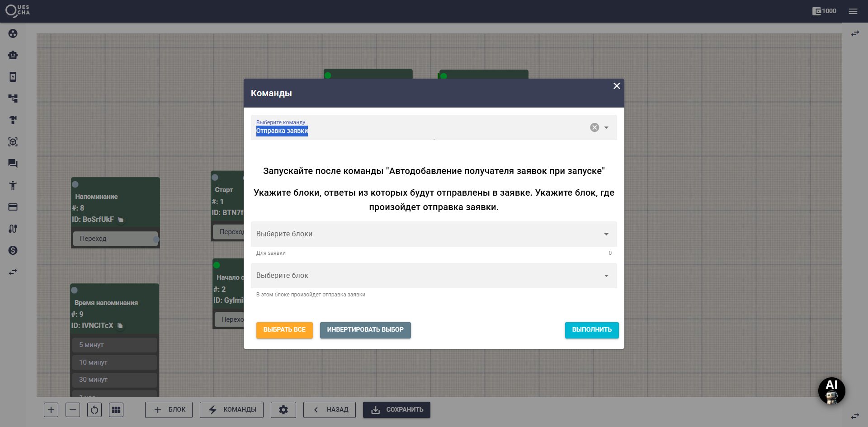Select the payment card icon in the sidebar
The height and width of the screenshot is (427, 868).
pyautogui.click(x=13, y=207)
